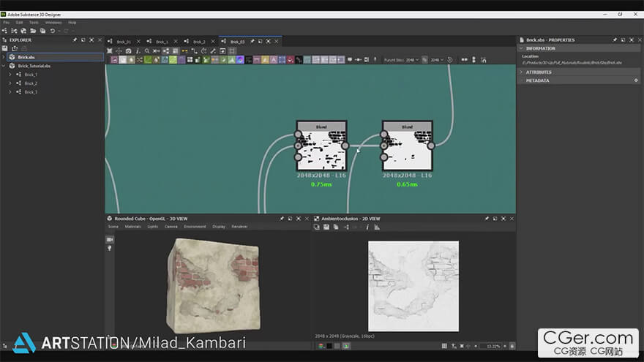The width and height of the screenshot is (644, 362).
Task: Click the save image icon in 2D view
Action: click(x=326, y=227)
